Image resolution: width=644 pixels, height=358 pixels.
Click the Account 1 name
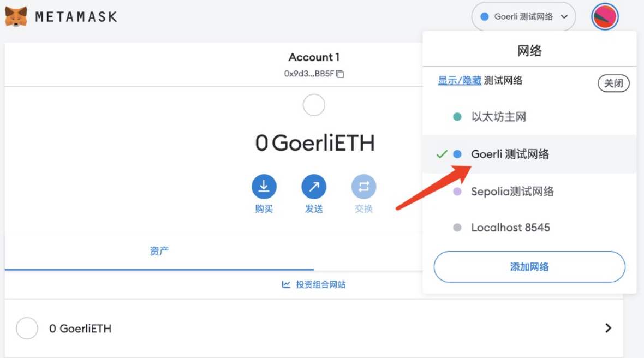point(314,57)
